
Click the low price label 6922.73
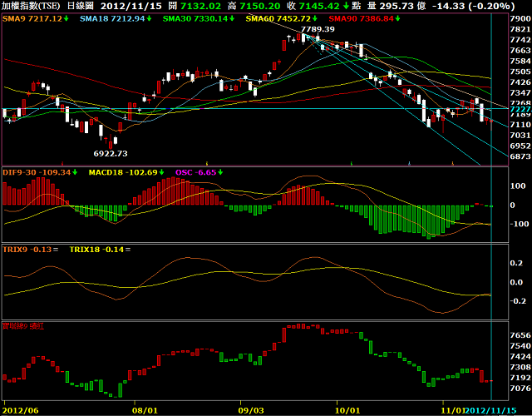(x=111, y=153)
